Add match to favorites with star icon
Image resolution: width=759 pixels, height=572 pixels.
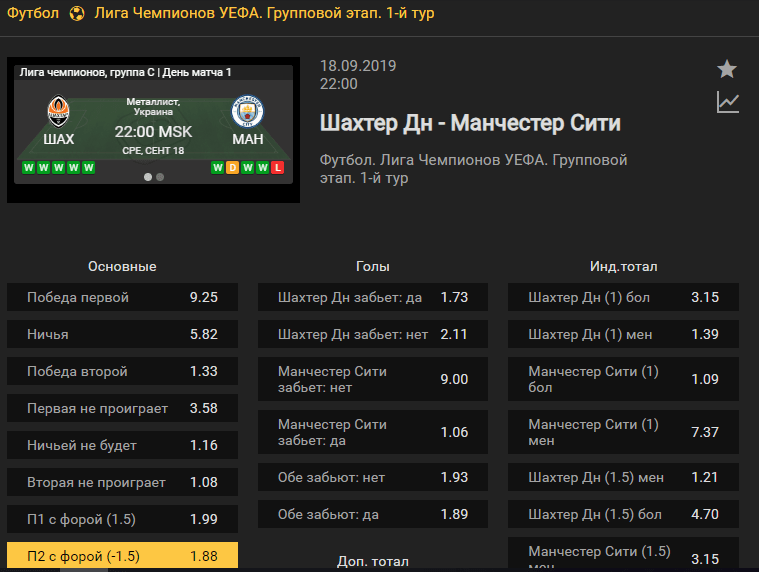pos(727,69)
